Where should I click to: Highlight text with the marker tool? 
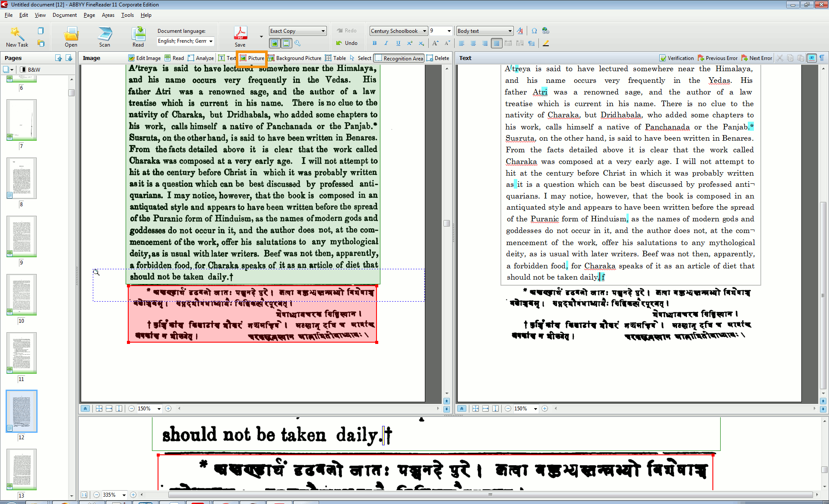pos(546,43)
